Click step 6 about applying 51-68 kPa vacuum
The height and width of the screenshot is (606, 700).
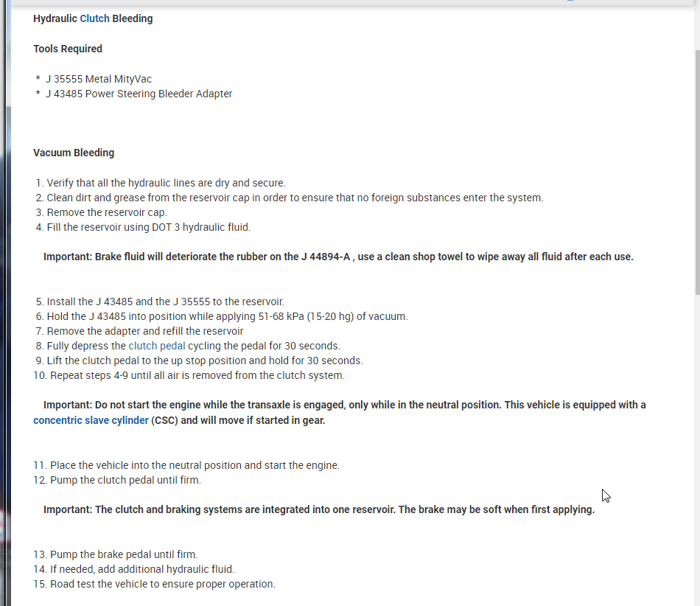227,316
